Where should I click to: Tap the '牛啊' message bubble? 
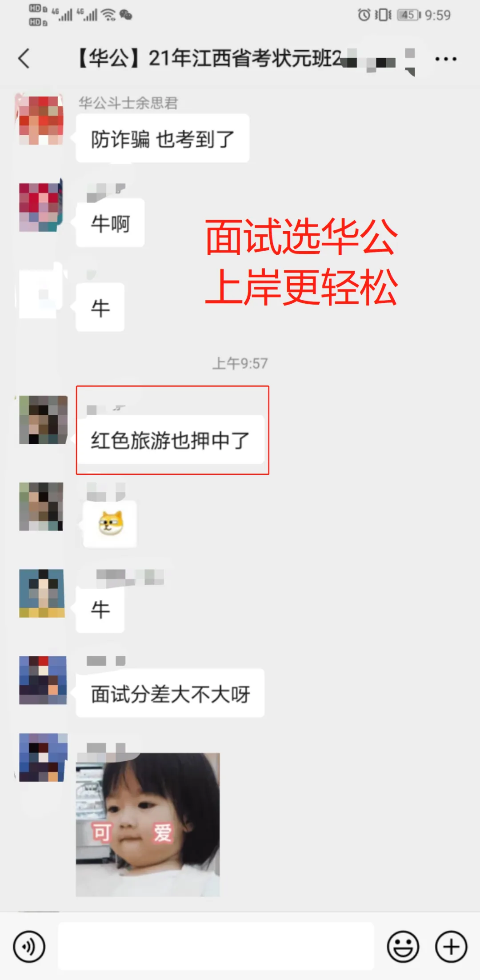110,223
